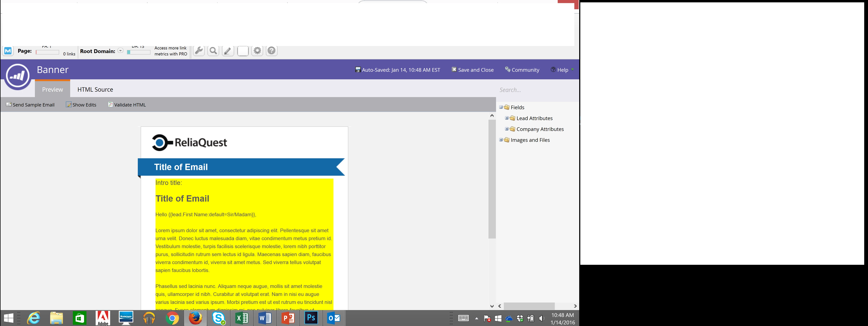Click the MozBar wrench tools icon
The width and height of the screenshot is (868, 326).
[x=199, y=51]
